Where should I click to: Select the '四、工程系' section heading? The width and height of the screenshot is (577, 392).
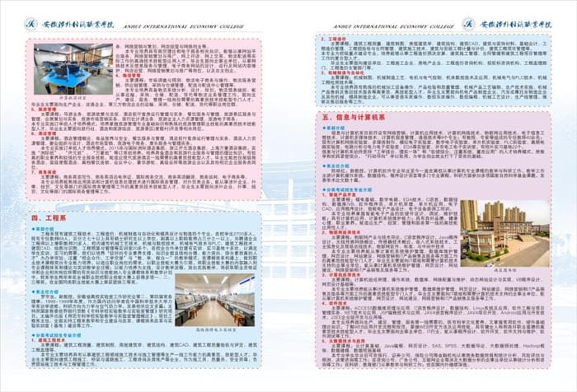coord(49,218)
